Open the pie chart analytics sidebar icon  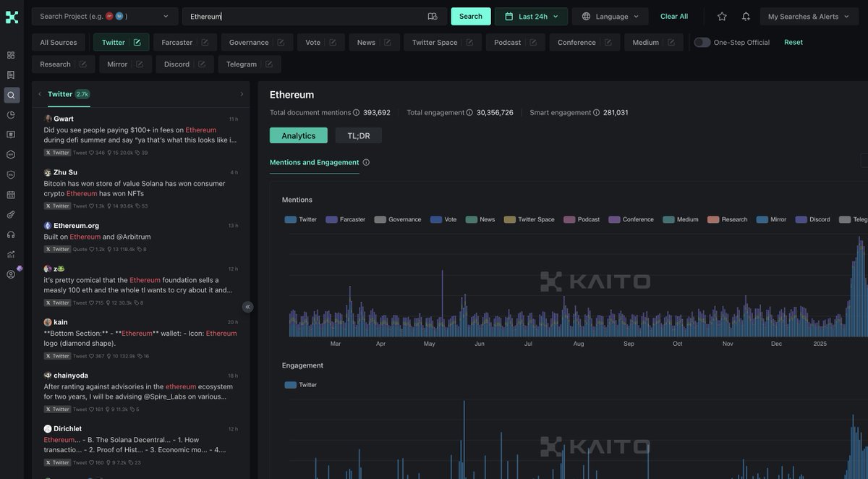[11, 115]
